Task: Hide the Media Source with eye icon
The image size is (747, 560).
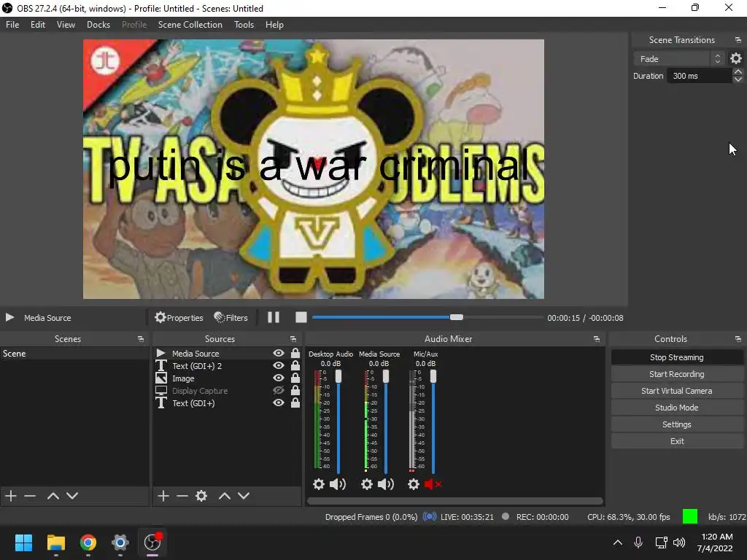Action: point(278,354)
